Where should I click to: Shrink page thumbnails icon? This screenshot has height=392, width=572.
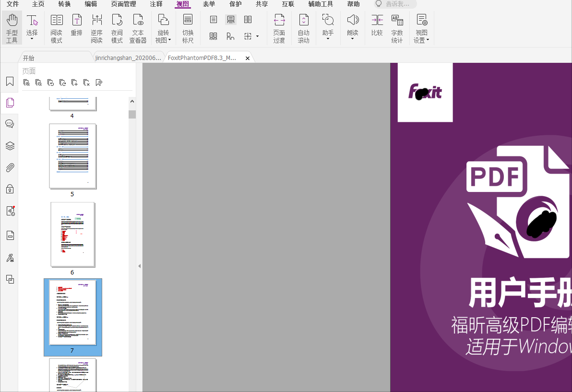38,83
